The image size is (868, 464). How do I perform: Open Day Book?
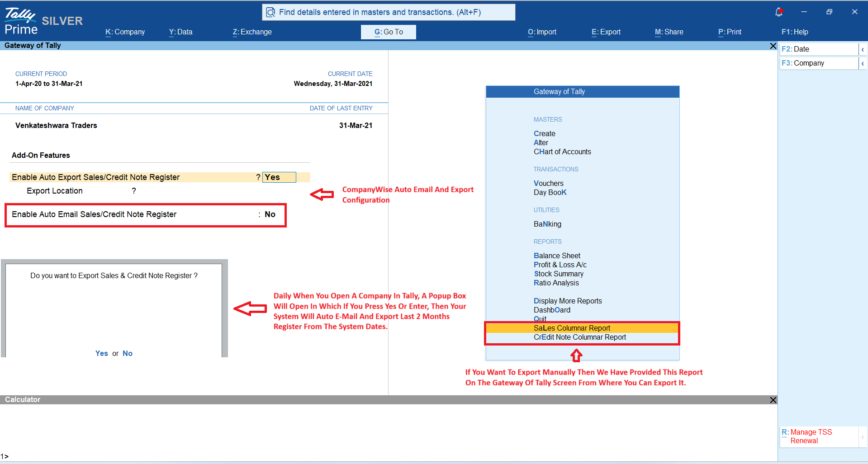pyautogui.click(x=550, y=192)
